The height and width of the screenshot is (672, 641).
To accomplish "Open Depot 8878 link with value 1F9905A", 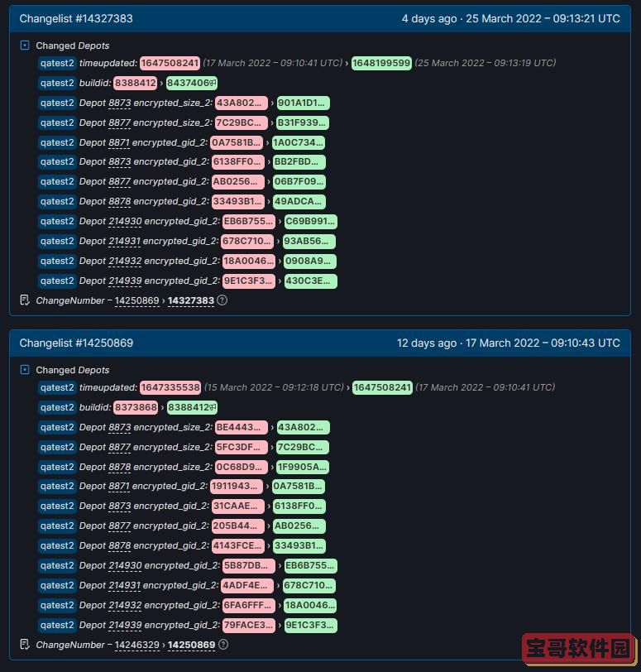I will tap(119, 467).
